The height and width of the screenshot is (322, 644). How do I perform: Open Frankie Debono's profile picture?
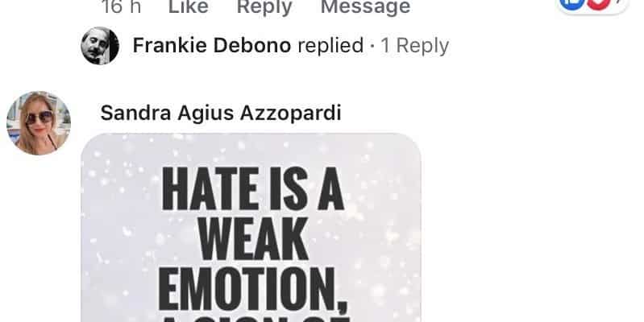(100, 46)
